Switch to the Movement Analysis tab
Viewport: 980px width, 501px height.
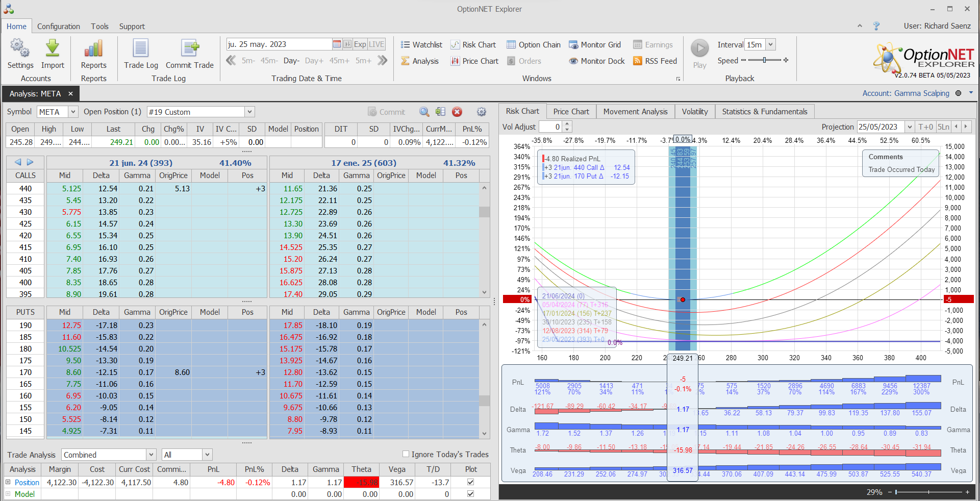pyautogui.click(x=635, y=112)
